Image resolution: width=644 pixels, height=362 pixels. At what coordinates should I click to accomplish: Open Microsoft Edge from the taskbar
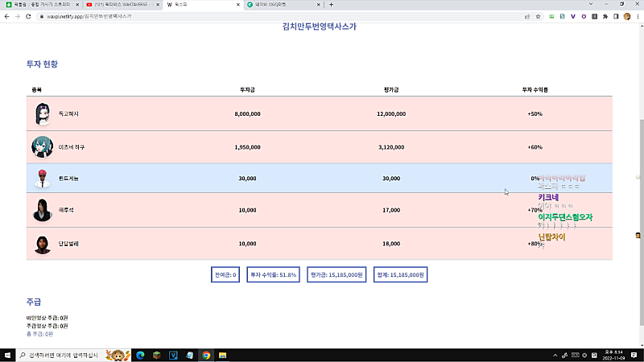(x=140, y=355)
